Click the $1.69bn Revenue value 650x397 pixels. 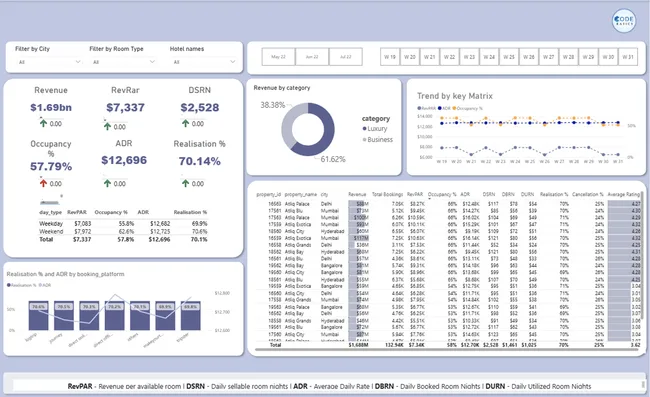[51, 107]
